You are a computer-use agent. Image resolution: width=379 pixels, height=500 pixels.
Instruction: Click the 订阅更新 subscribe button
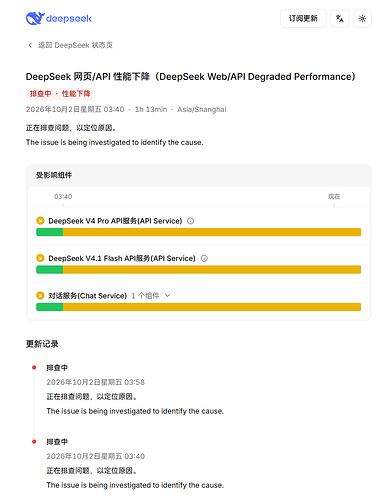(303, 18)
